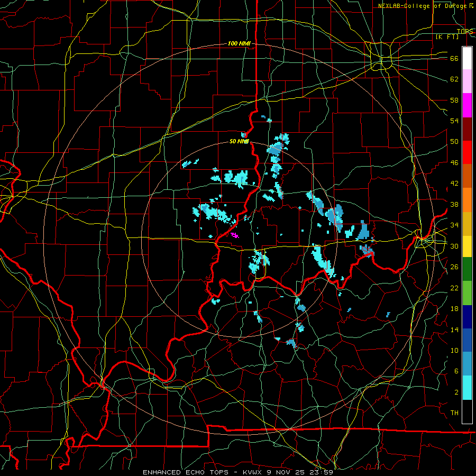Click the dark orange legend swatch
This screenshot has height=476, width=476.
pos(467,176)
